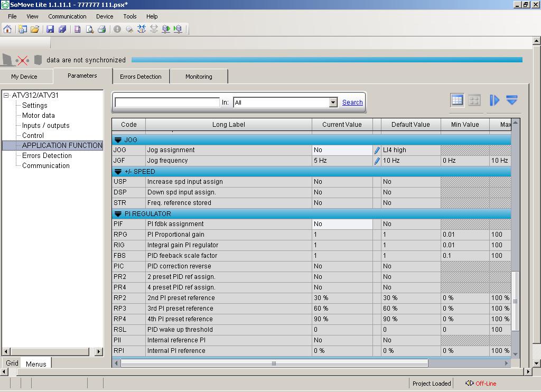Select APPLICATION FUNCTION tree item
This screenshot has height=392, width=541.
[x=62, y=146]
